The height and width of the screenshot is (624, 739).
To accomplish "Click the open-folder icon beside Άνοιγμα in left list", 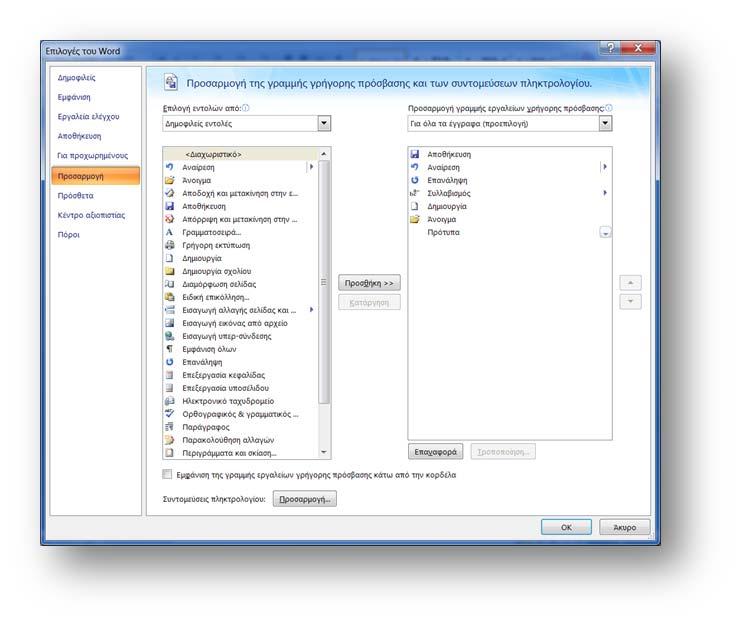I will (x=170, y=180).
